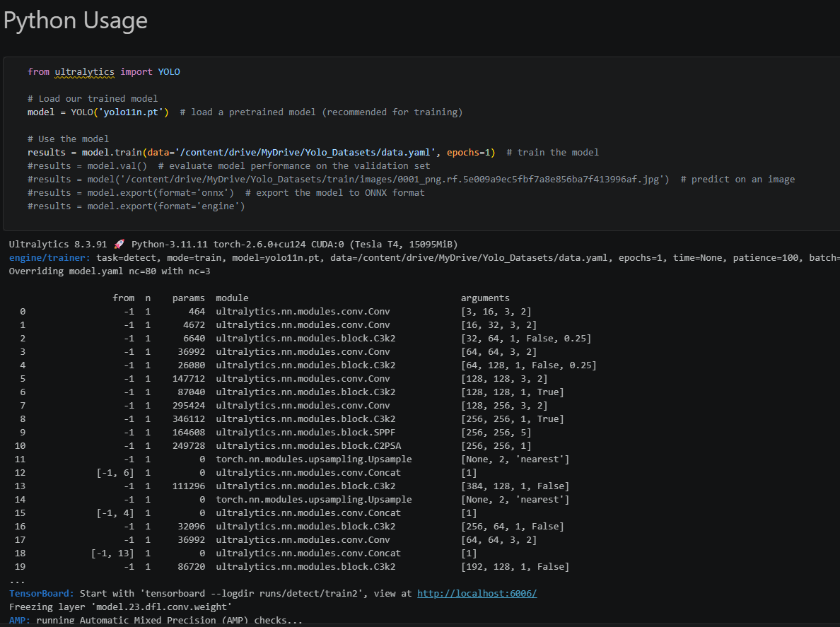This screenshot has width=840, height=627.
Task: Click the 'TensorBoard:' output label
Action: [42, 593]
